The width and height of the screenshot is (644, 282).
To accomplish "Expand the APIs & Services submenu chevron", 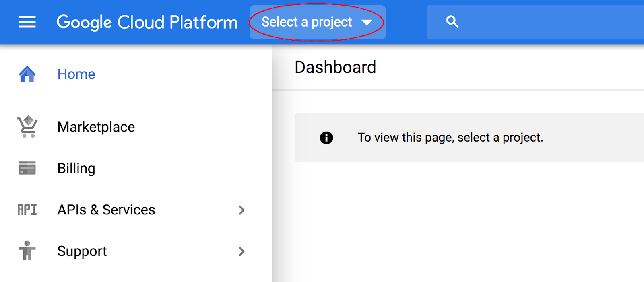I will point(242,210).
